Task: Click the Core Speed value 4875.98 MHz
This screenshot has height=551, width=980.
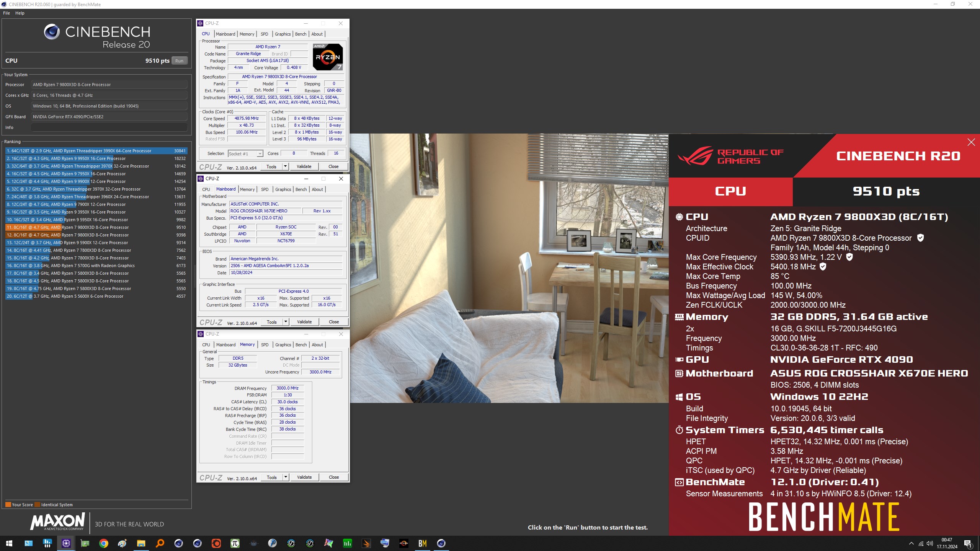Action: pos(247,119)
